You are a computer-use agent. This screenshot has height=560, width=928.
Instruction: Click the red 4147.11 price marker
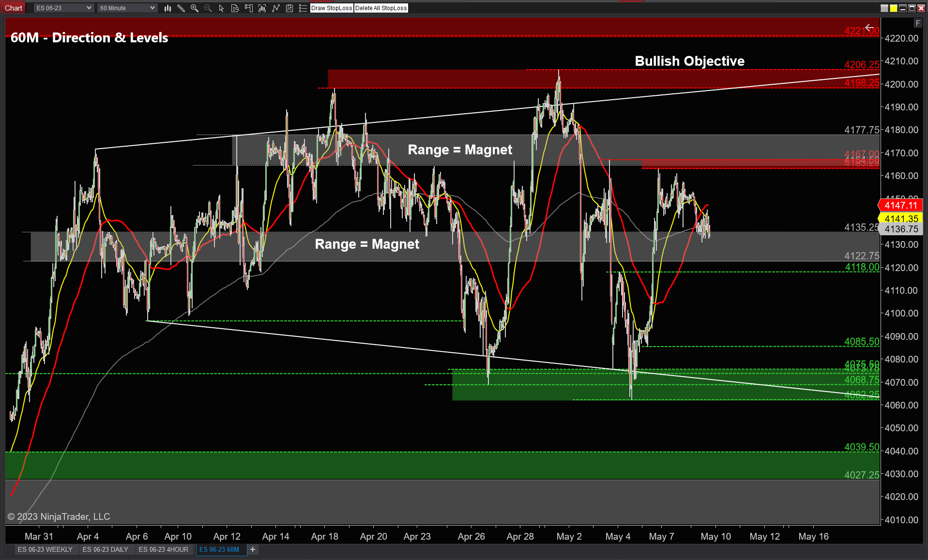900,205
